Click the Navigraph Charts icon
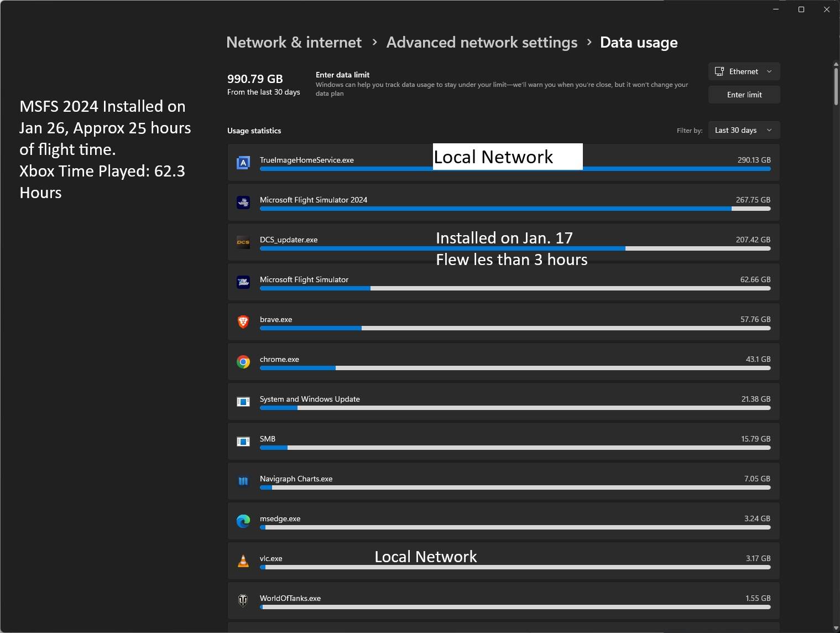This screenshot has height=633, width=840. 243,481
